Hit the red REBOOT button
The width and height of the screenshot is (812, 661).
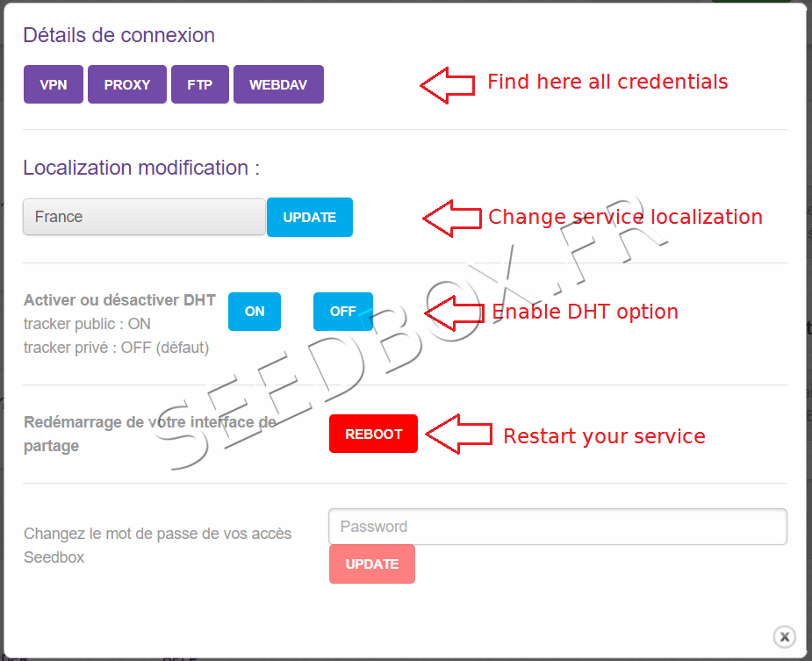coord(373,435)
